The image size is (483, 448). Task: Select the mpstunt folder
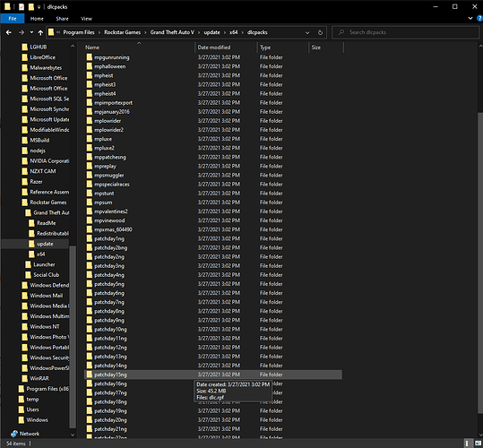point(104,194)
